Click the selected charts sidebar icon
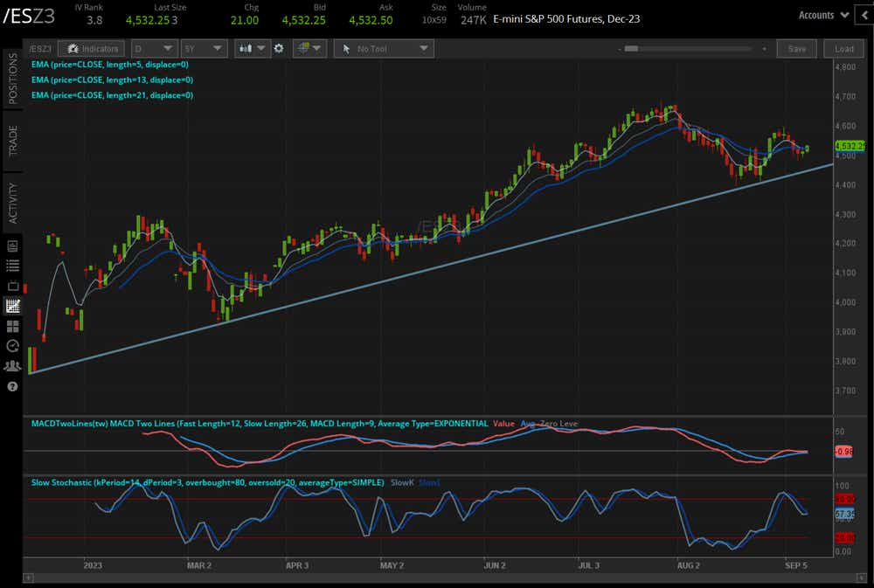The image size is (874, 588). pyautogui.click(x=12, y=306)
